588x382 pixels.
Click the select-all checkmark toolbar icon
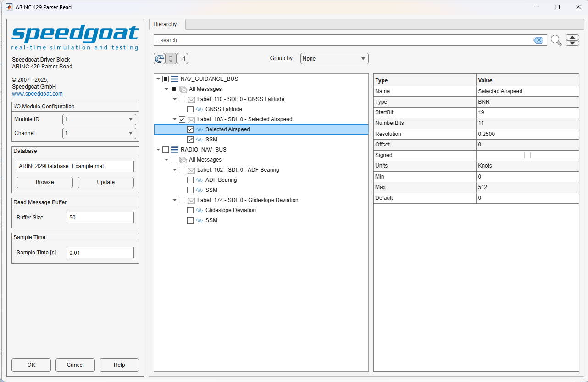[x=182, y=59]
